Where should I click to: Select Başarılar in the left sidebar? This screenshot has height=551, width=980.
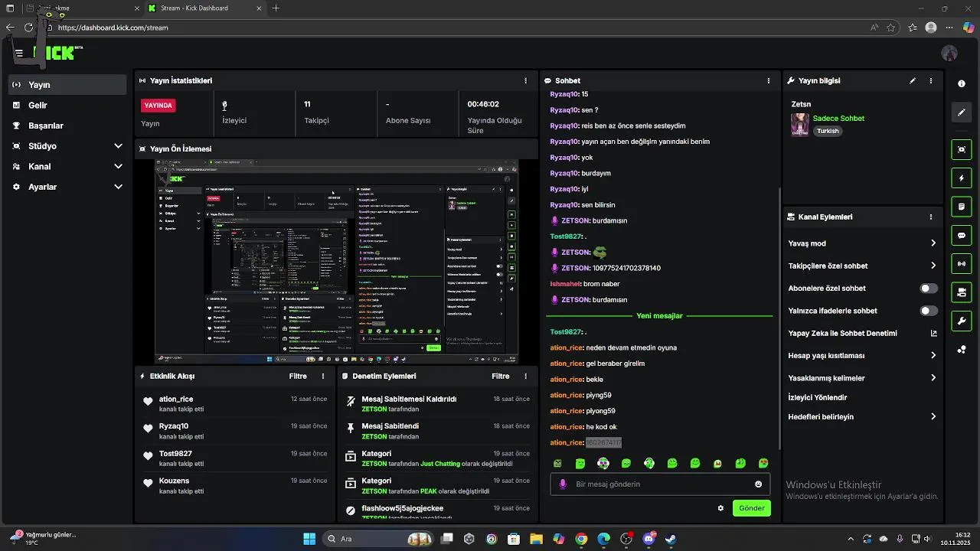point(67,126)
